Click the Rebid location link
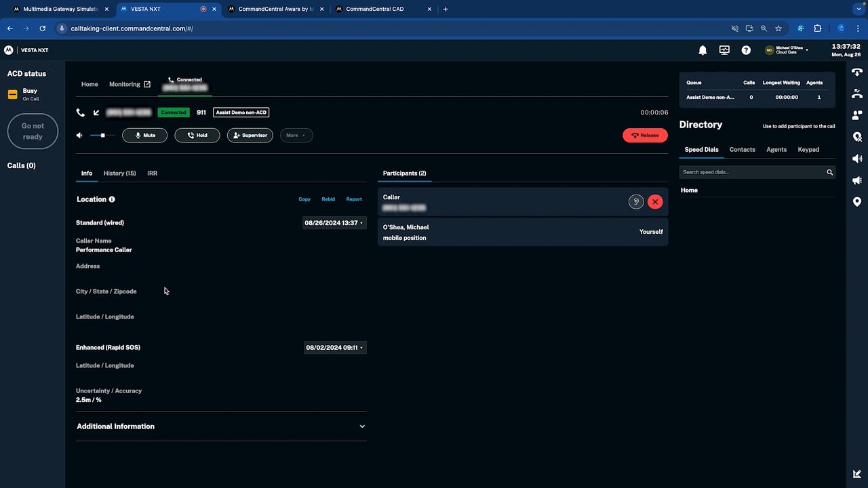 click(328, 199)
